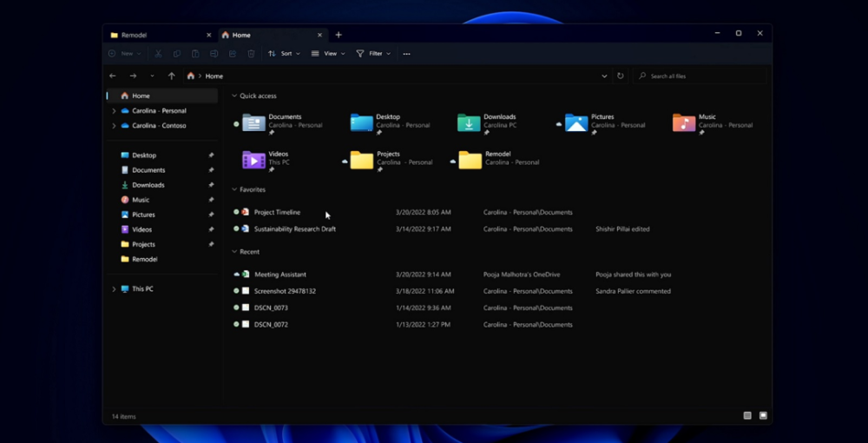The width and height of the screenshot is (868, 443).
Task: Open the Downloads folder in Quick access
Action: point(470,122)
